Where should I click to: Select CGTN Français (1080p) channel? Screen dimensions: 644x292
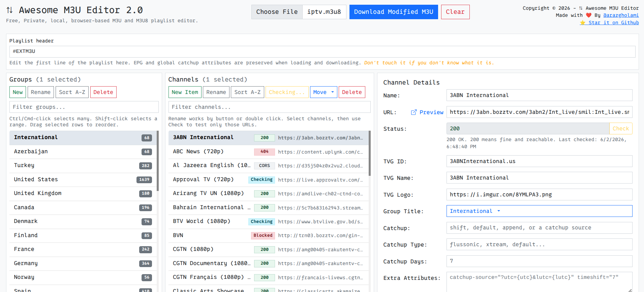pos(269,277)
